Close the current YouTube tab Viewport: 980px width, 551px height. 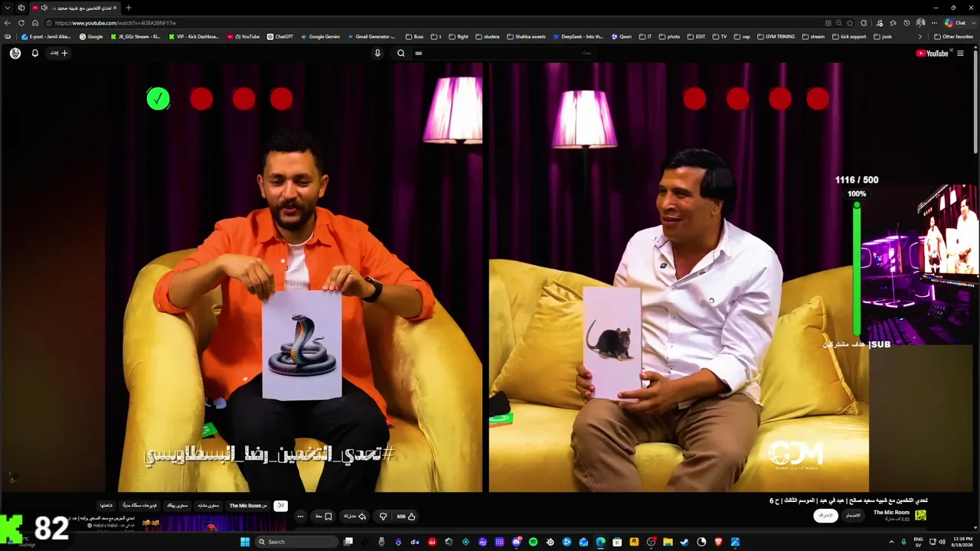pyautogui.click(x=115, y=8)
